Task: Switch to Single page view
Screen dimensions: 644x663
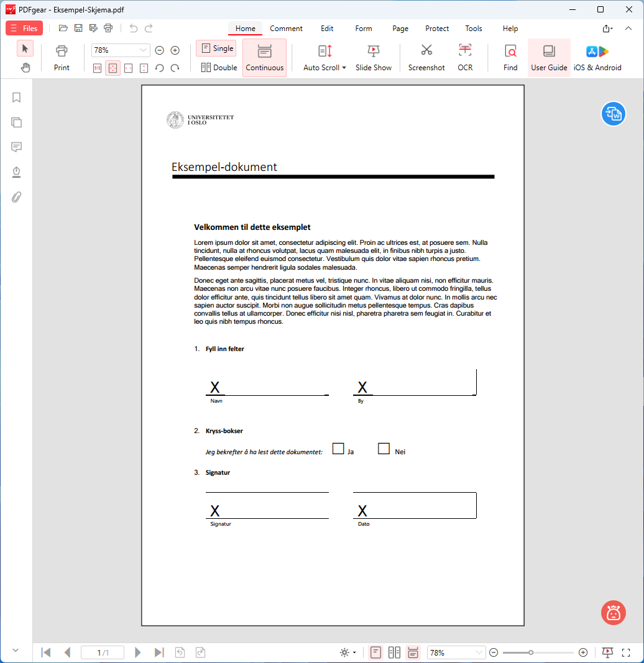Action: point(218,48)
